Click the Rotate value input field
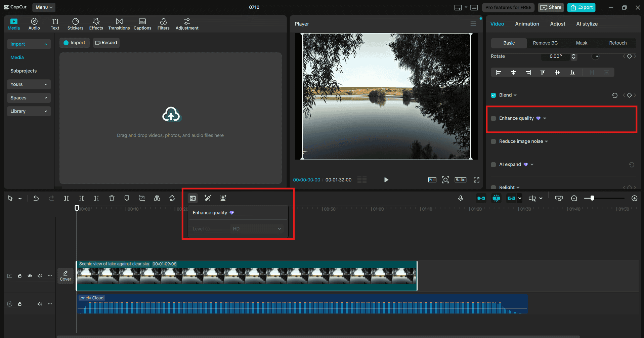 coord(556,56)
